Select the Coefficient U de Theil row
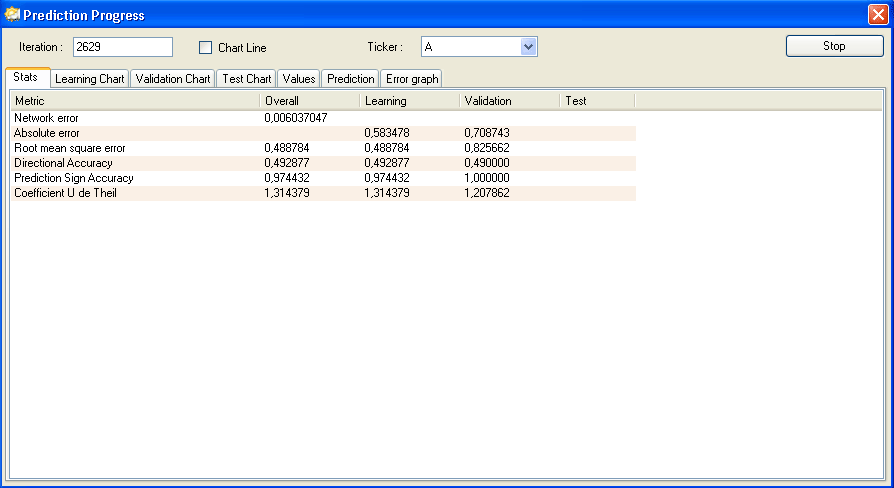Image resolution: width=894 pixels, height=488 pixels. 323,193
